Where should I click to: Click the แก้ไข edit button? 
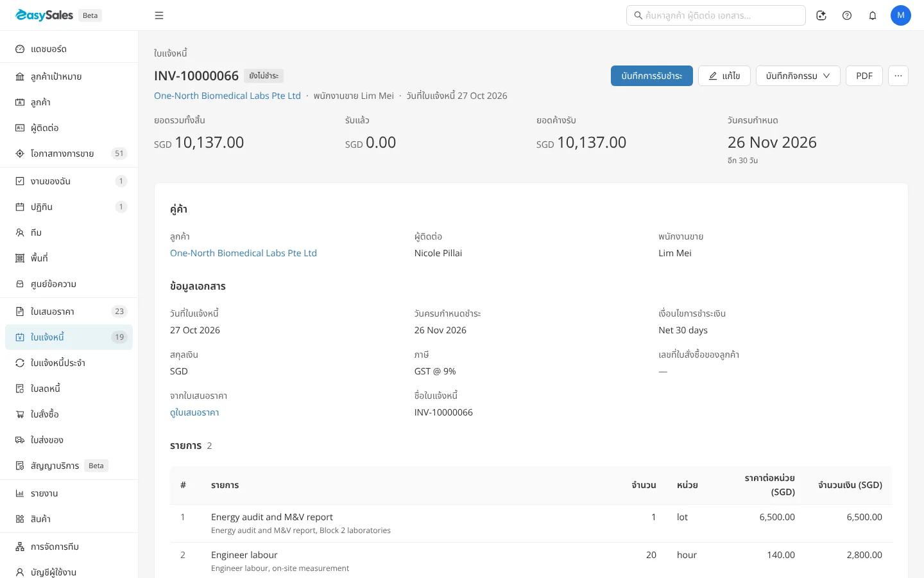tap(724, 76)
